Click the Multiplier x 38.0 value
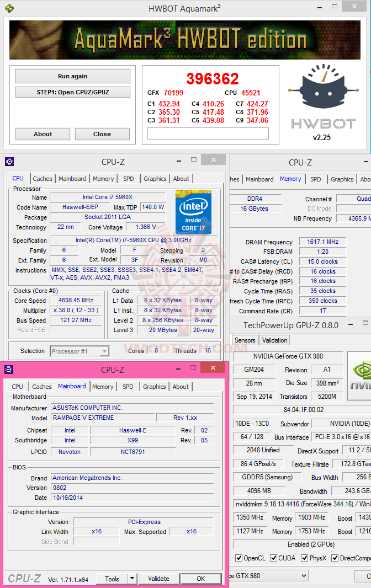Viewport: 371px width, 588px height. 76,310
